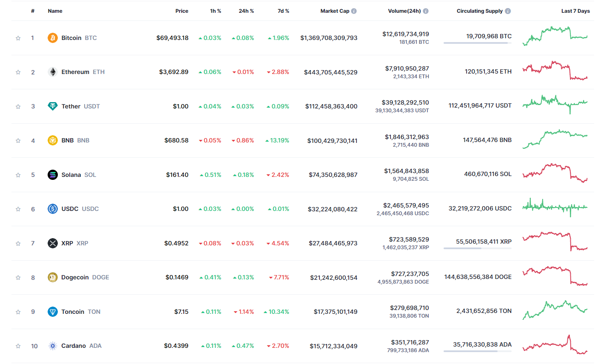This screenshot has height=364, width=612.
Task: Click Cardano's circulating supply progress bar
Action: pos(478,351)
